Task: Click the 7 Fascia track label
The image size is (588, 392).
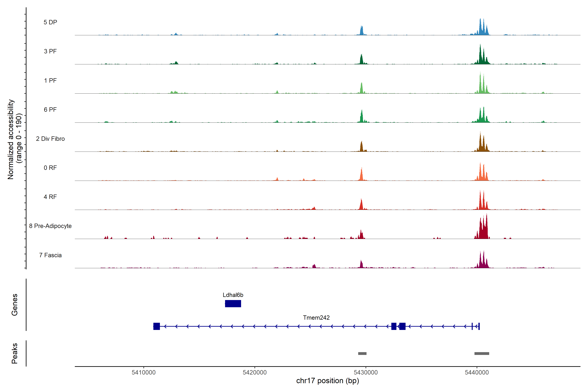Action: (50, 255)
